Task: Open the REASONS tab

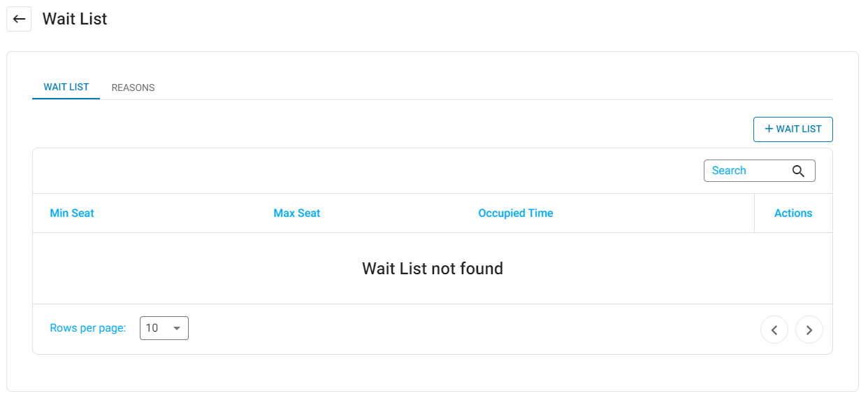Action: click(x=133, y=87)
